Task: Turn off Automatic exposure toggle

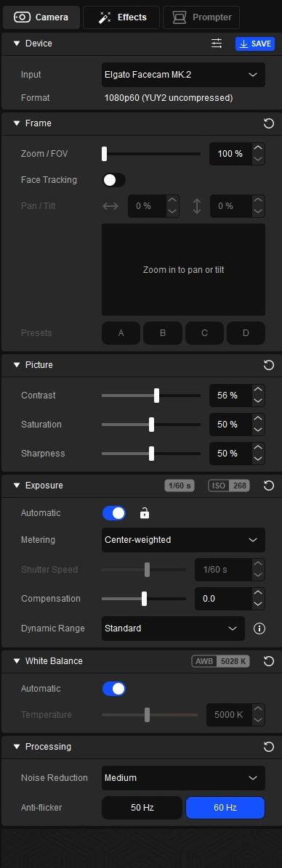Action: pos(114,513)
